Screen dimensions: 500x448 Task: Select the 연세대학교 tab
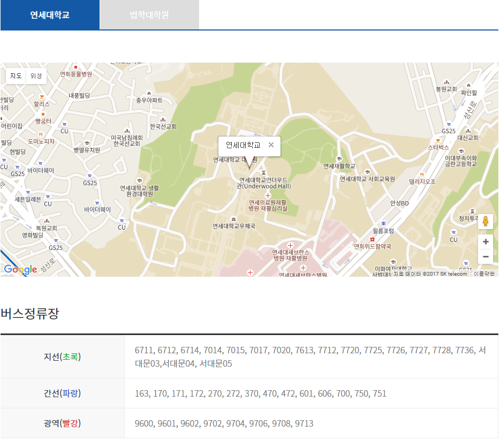coord(50,15)
